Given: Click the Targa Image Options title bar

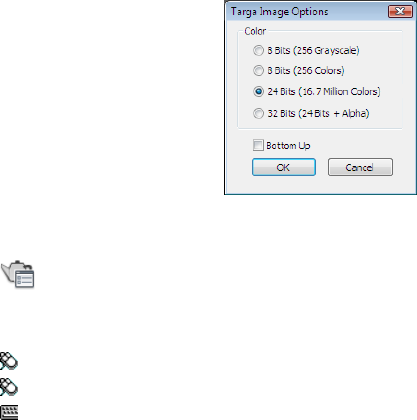Looking at the screenshot, I should point(308,12).
